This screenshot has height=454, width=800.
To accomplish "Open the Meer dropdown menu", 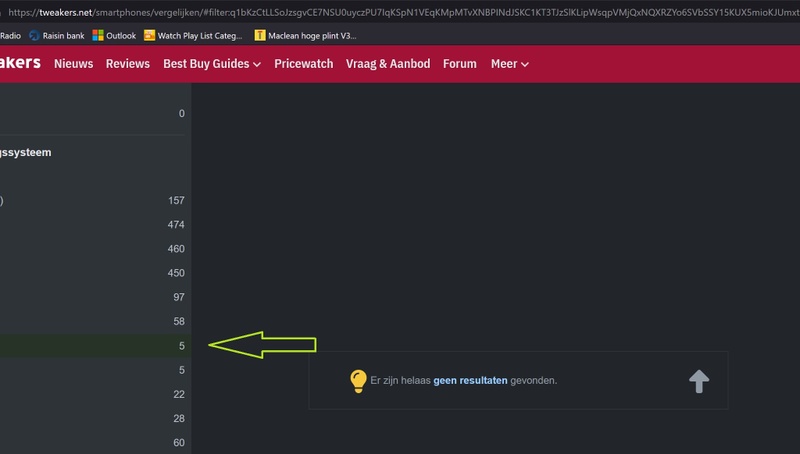I will (509, 64).
